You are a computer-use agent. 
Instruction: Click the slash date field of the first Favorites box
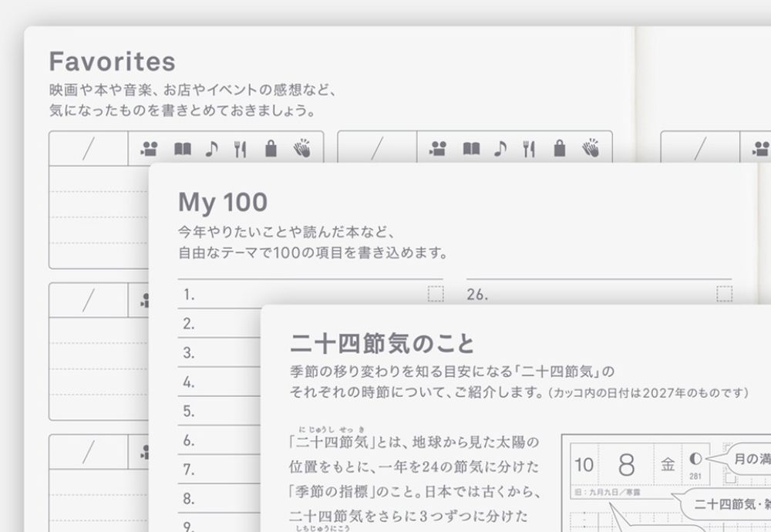[89, 149]
